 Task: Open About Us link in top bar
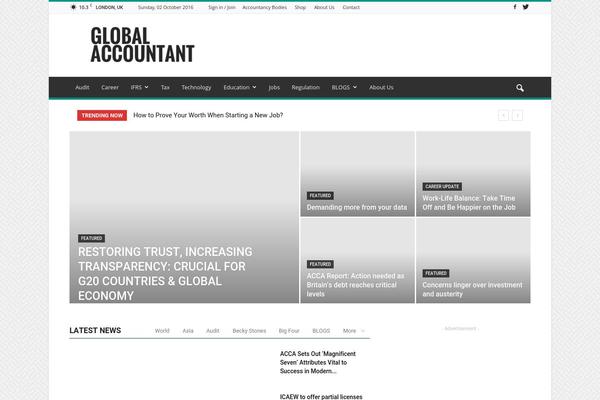coord(324,7)
